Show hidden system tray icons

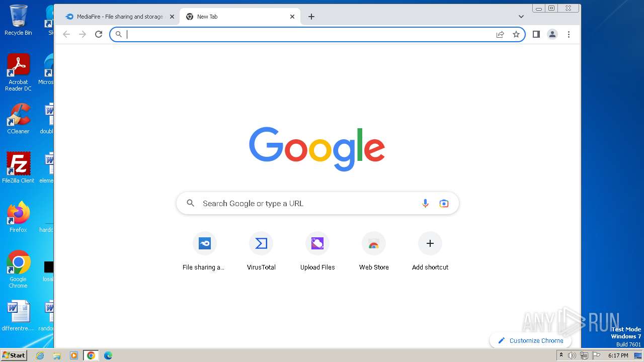561,355
